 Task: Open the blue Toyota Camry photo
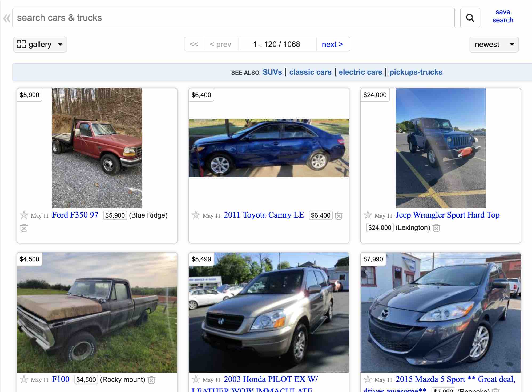tap(269, 148)
